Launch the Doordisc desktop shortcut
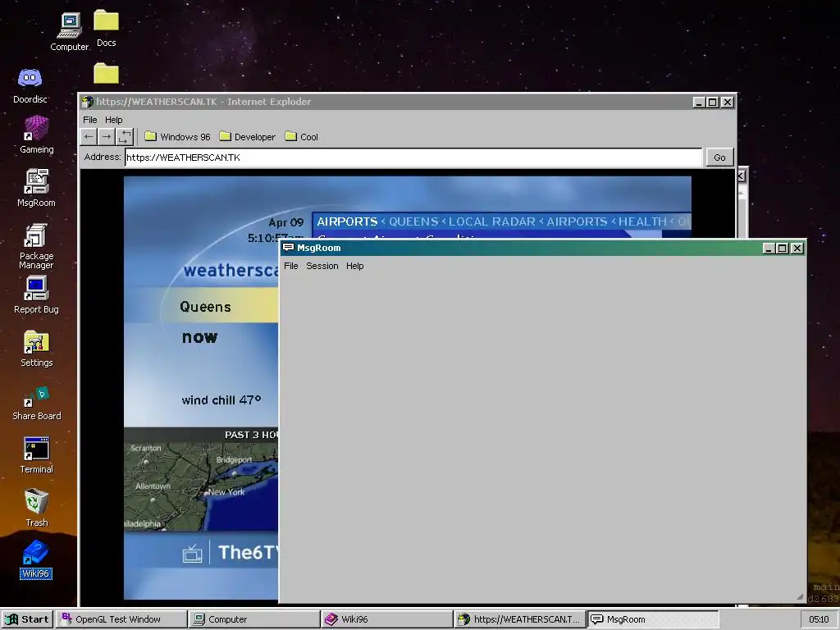 click(x=30, y=85)
